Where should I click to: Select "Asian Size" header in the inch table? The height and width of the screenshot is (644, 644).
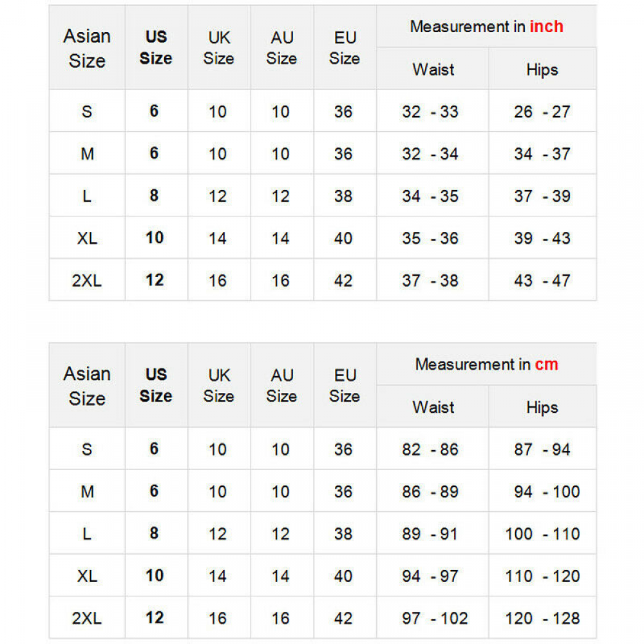(x=87, y=48)
